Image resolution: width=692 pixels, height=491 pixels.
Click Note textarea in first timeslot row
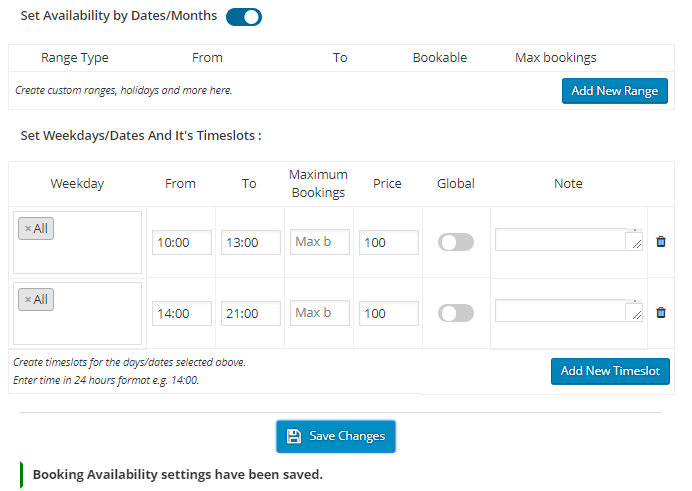(560, 240)
